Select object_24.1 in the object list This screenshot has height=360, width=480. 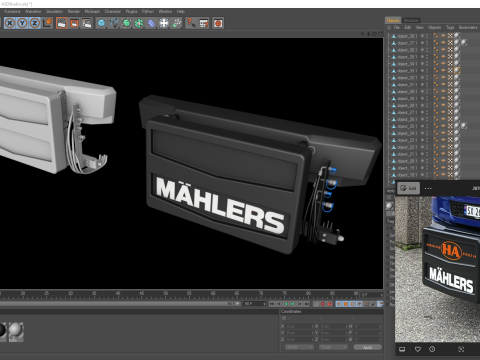tap(407, 133)
